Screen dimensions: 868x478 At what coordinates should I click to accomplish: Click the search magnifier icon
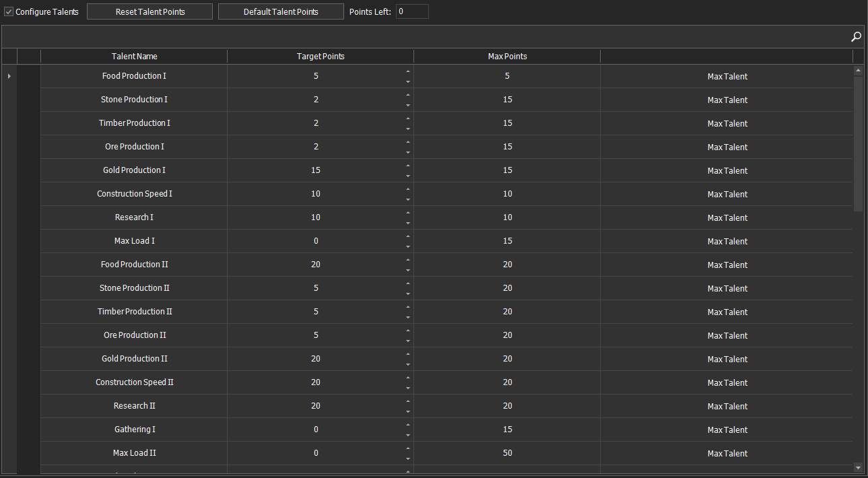856,36
